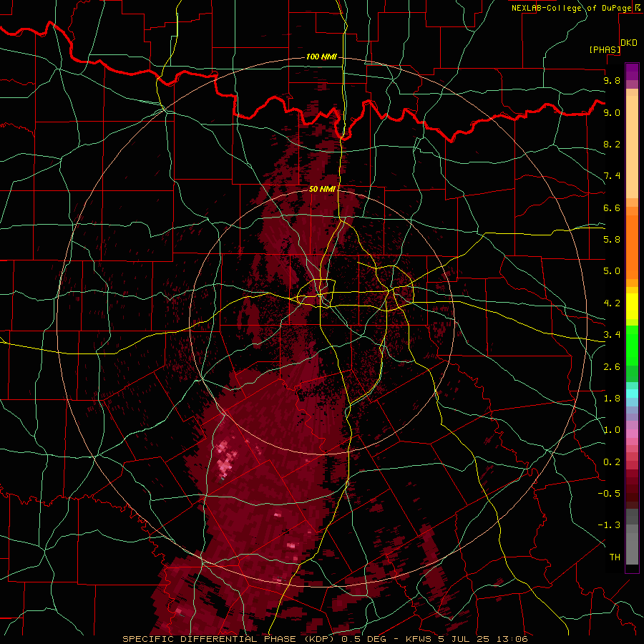Click the DKD product code label
Screen dimensions: 644x644
(x=629, y=43)
